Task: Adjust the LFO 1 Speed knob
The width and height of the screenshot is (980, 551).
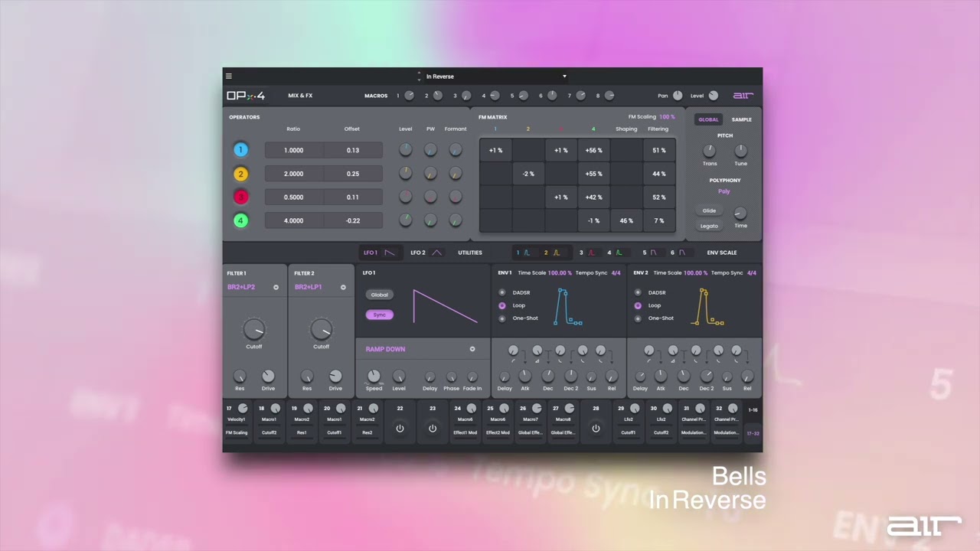Action: 374,376
